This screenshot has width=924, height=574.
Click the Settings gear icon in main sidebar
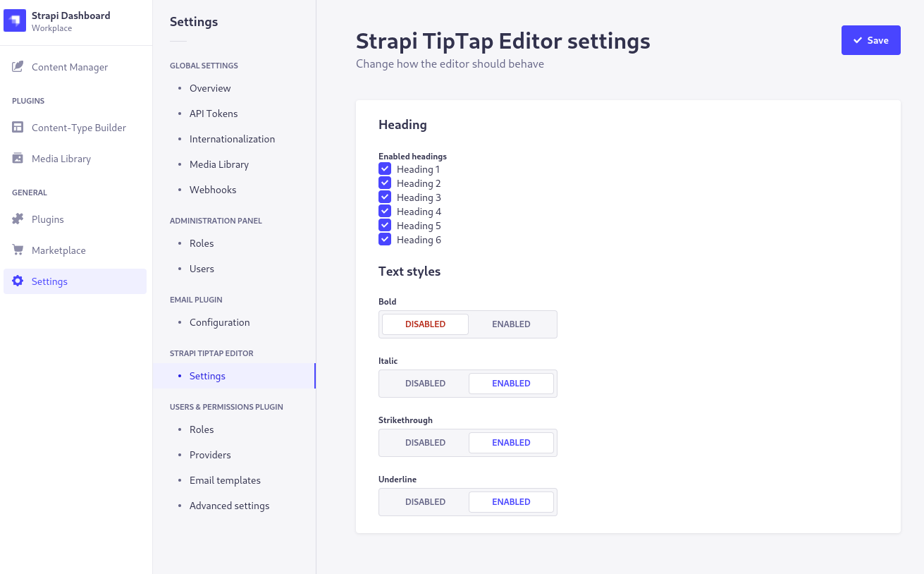18,281
